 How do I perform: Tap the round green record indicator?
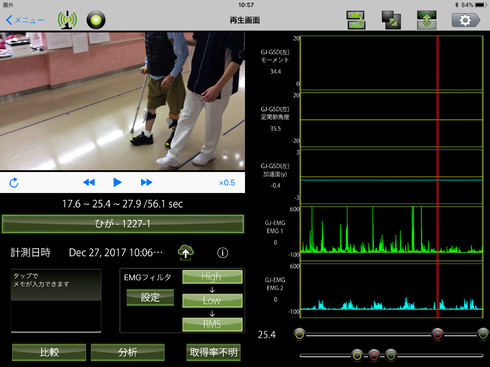click(96, 20)
